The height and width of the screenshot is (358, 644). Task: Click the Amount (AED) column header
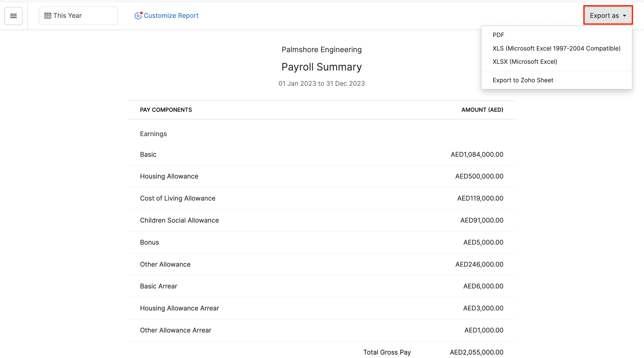pyautogui.click(x=482, y=110)
